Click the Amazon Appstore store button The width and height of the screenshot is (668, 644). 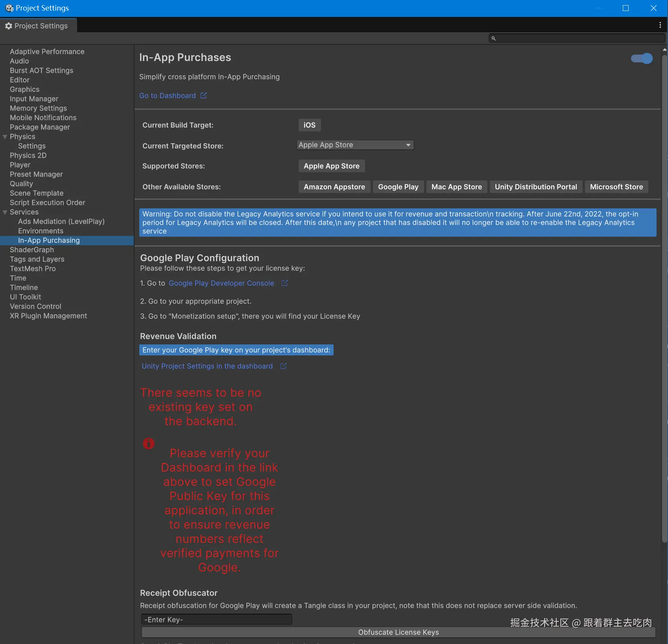coord(334,187)
